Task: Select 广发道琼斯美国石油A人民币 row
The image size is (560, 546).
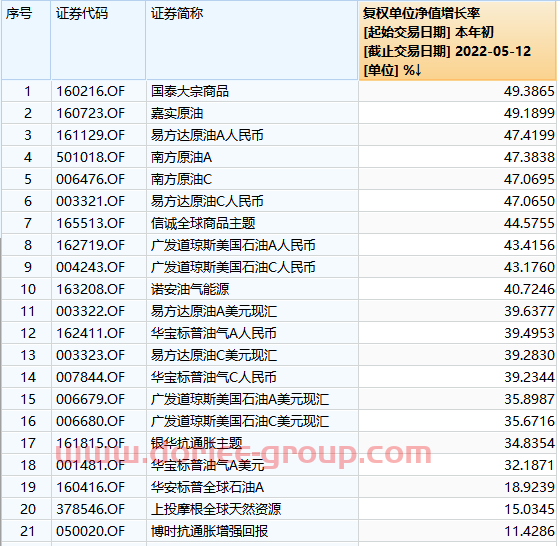Action: pos(279,245)
